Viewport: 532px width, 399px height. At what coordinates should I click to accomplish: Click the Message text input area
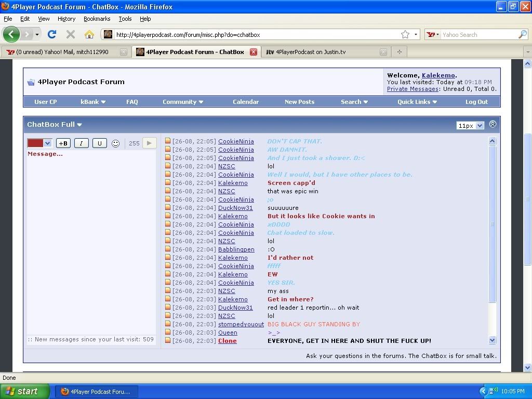click(91, 239)
